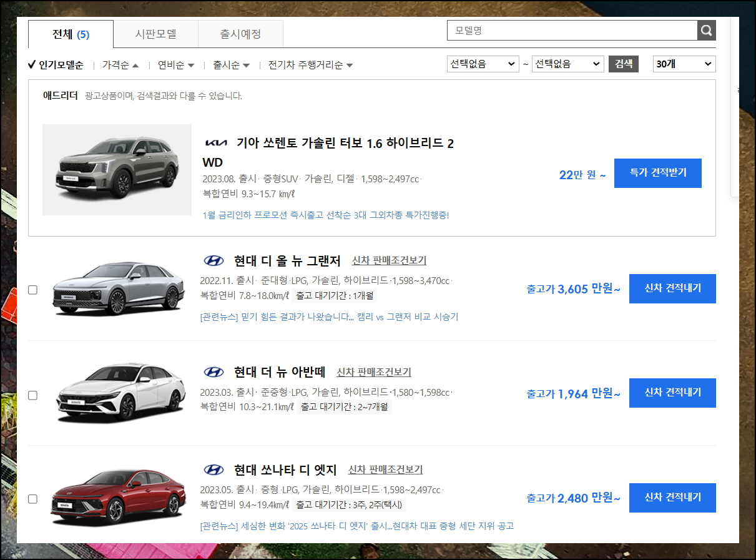Switch to the 출시예정 tab
This screenshot has height=560, width=756.
pos(240,34)
